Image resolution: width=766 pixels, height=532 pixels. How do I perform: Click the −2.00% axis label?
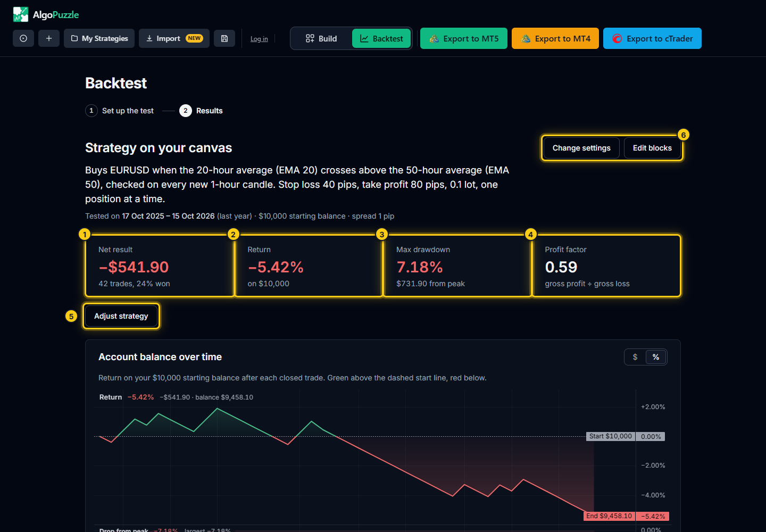pyautogui.click(x=653, y=465)
